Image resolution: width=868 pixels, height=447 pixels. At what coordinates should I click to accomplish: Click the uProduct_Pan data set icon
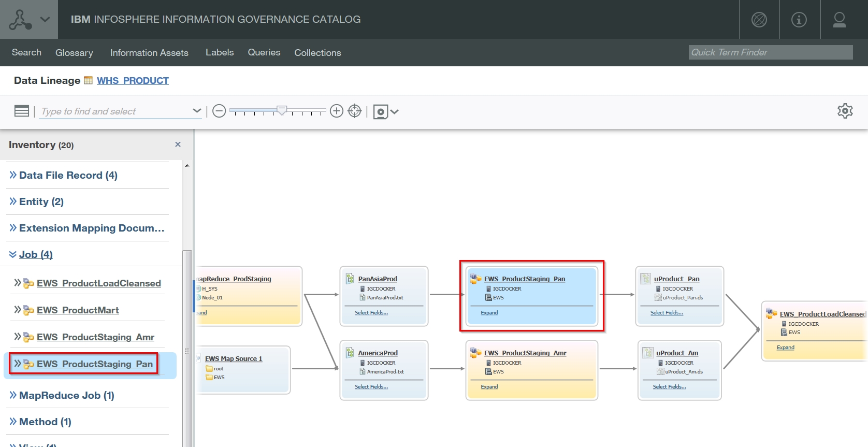(x=646, y=279)
